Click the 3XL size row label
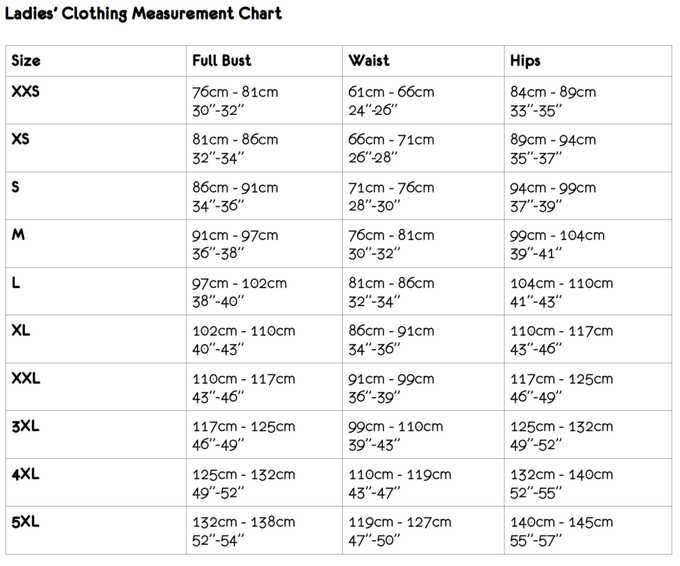 (x=24, y=427)
